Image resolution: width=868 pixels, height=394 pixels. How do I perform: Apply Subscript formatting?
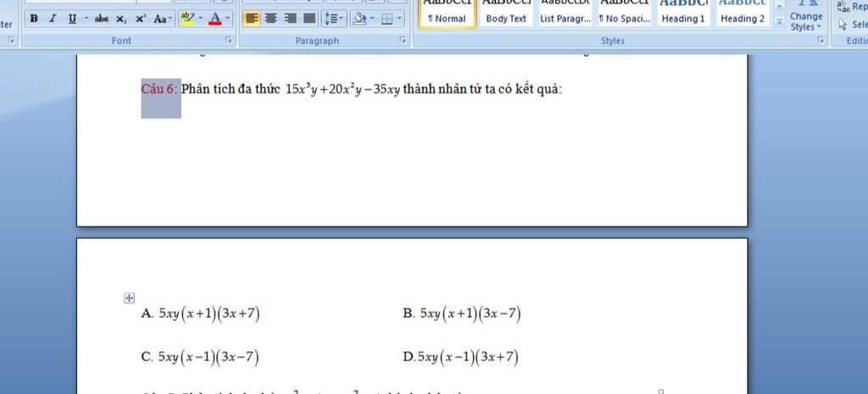point(120,19)
